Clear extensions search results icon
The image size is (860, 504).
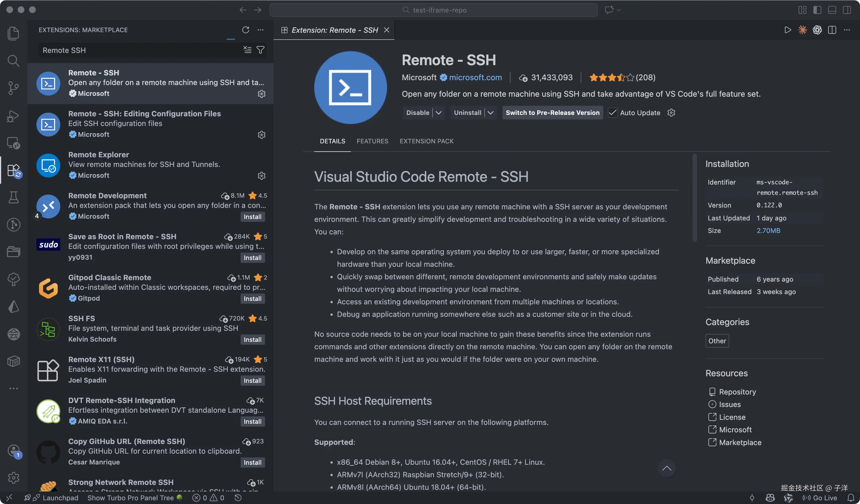coord(247,50)
